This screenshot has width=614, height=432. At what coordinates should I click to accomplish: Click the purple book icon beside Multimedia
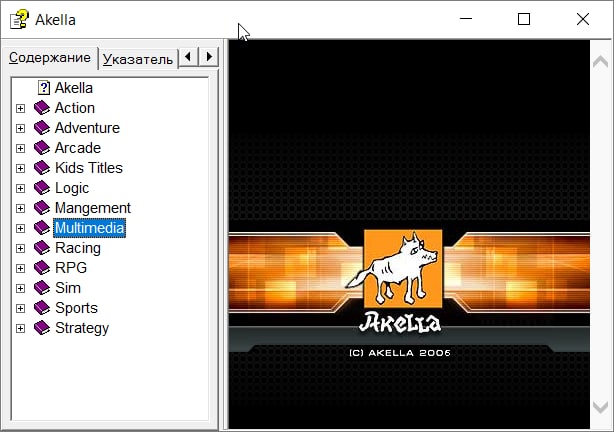pyautogui.click(x=42, y=228)
